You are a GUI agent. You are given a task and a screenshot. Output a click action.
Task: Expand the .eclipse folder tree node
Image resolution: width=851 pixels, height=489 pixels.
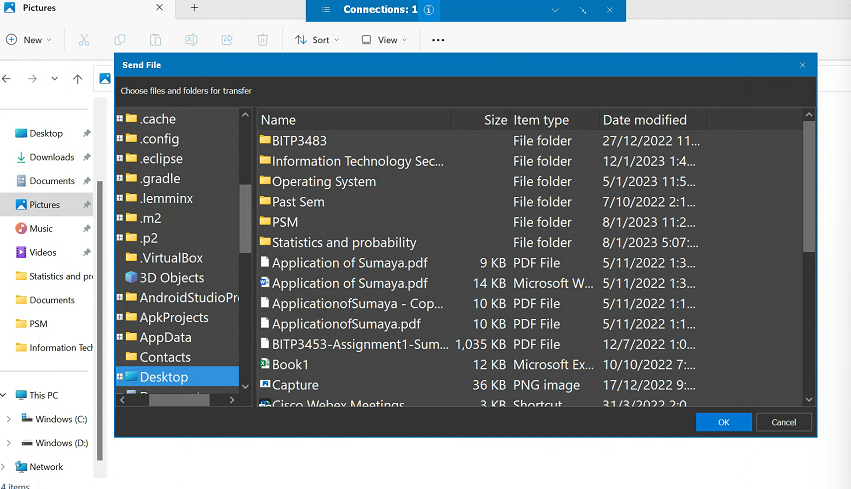[x=119, y=158]
